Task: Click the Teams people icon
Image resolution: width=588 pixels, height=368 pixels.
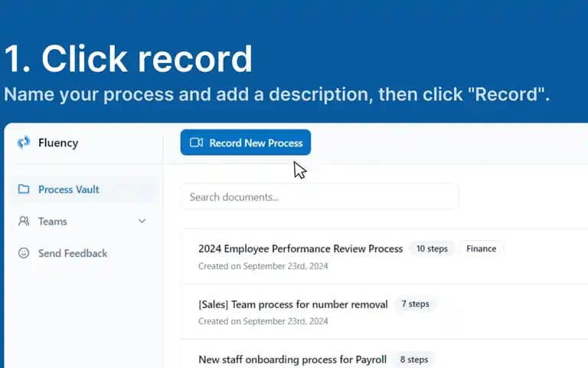Action: click(24, 221)
